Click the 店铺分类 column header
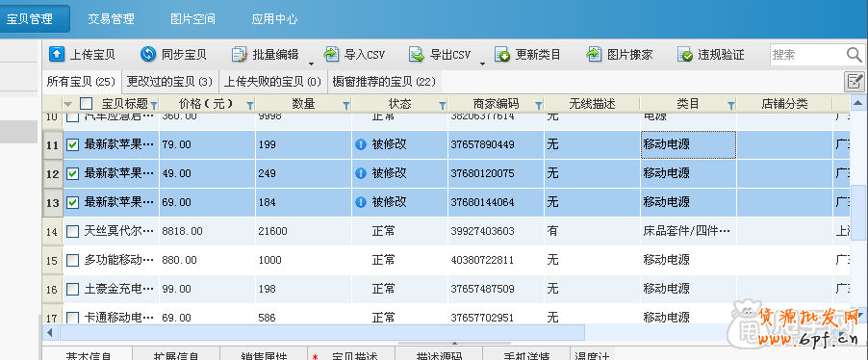868x360 pixels. click(784, 104)
